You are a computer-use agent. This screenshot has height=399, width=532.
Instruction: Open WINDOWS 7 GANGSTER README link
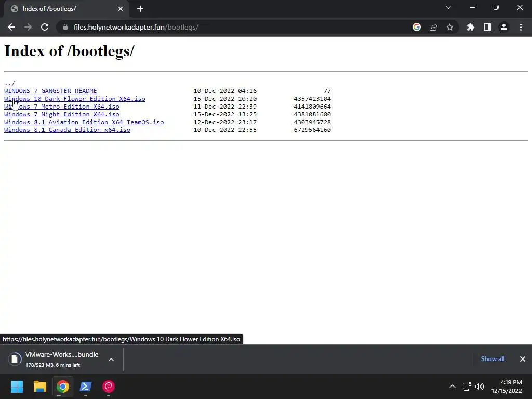pos(50,91)
